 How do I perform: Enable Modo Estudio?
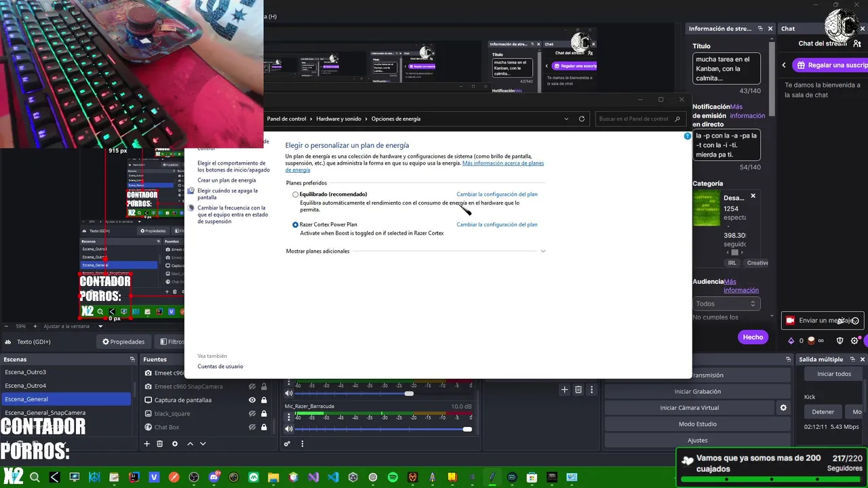coord(697,424)
